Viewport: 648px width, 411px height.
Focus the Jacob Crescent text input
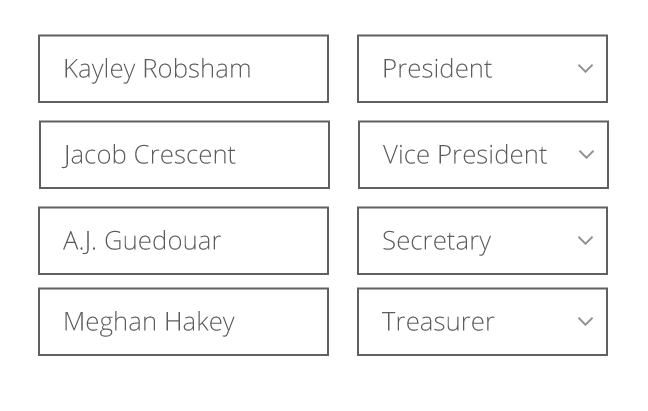(184, 155)
